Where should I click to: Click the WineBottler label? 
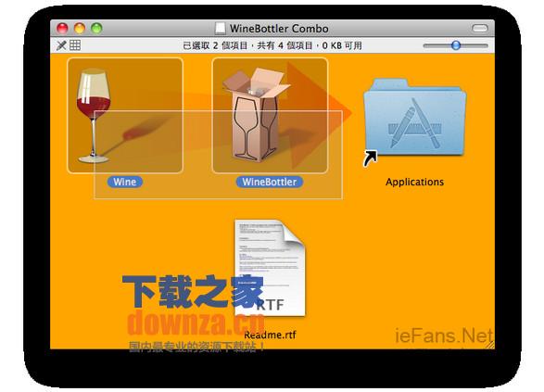(270, 182)
